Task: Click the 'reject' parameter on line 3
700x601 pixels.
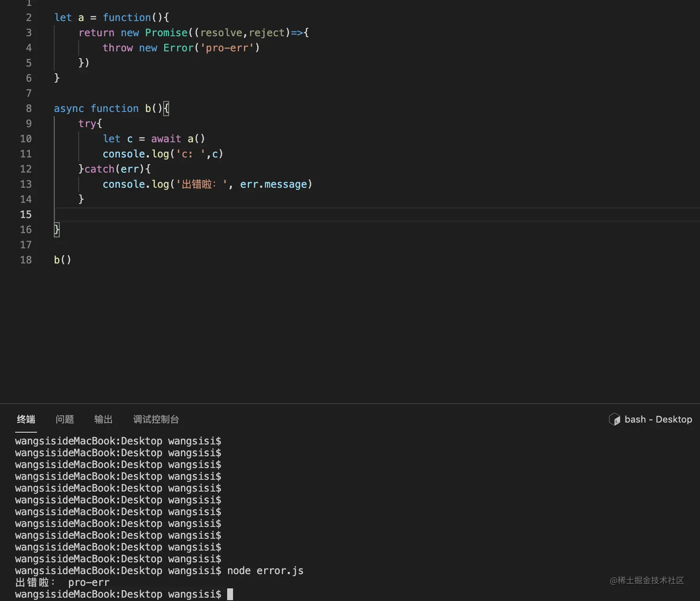Action: [267, 33]
